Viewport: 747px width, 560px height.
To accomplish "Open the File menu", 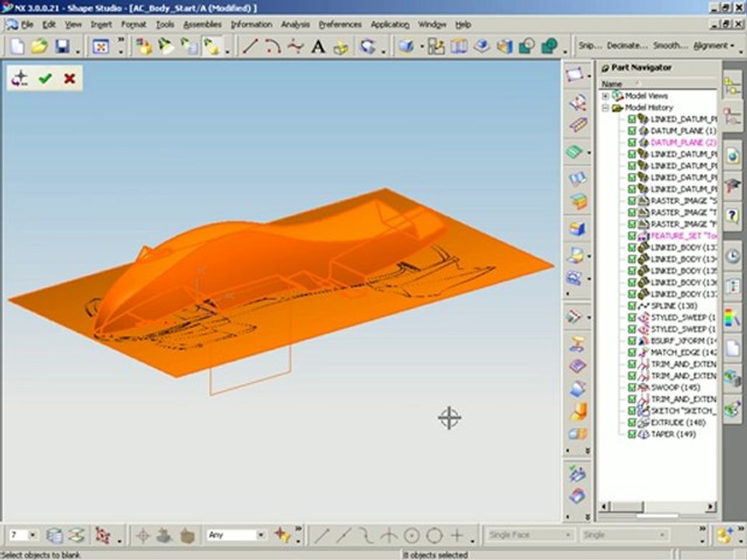I will coord(26,24).
